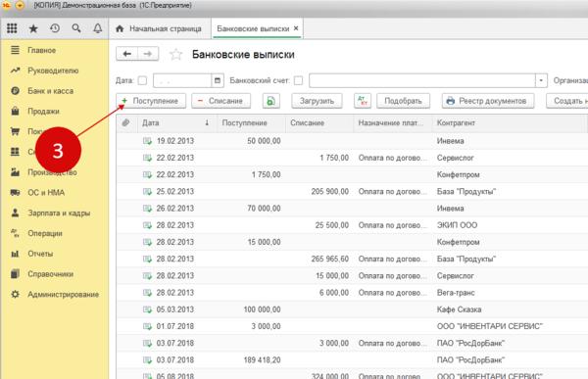The image size is (588, 379).
Task: Click the search magnifier icon
Action: pos(76,28)
